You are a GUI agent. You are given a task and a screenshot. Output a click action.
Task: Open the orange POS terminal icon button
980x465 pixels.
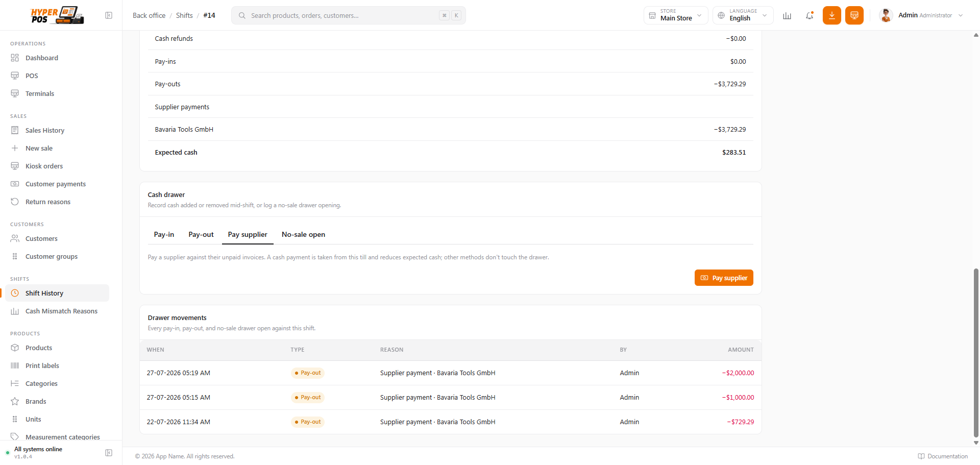854,15
